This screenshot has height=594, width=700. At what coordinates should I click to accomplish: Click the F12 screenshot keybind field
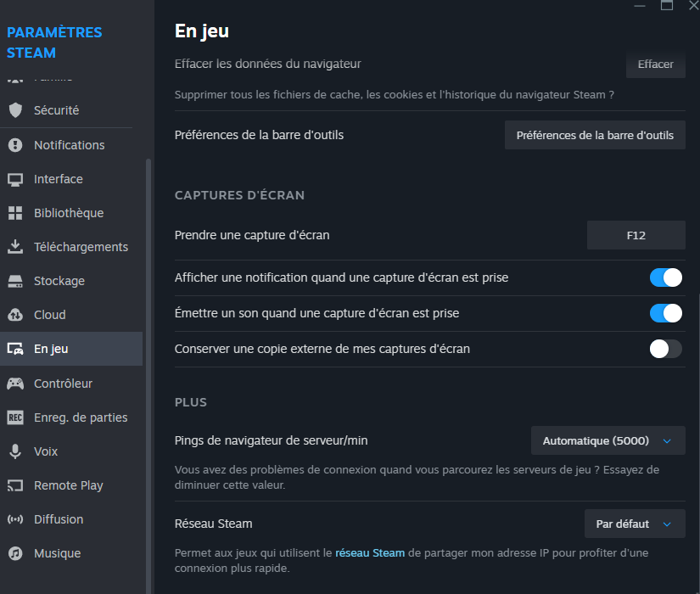click(x=636, y=235)
